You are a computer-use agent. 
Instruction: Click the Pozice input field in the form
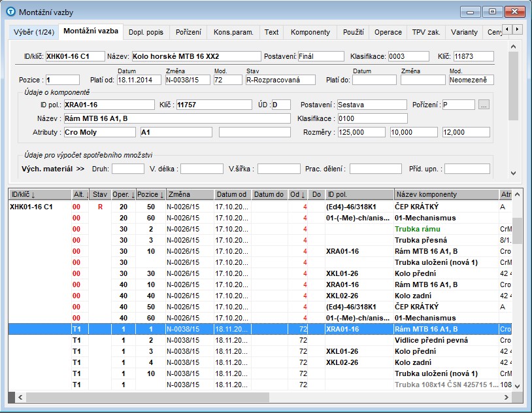(x=63, y=80)
